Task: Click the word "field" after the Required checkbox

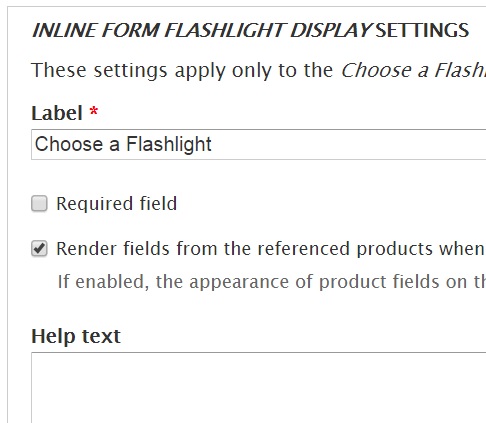Action: (158, 204)
